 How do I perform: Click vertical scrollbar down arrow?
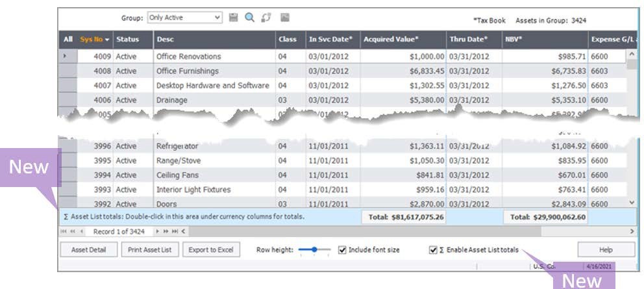click(631, 203)
